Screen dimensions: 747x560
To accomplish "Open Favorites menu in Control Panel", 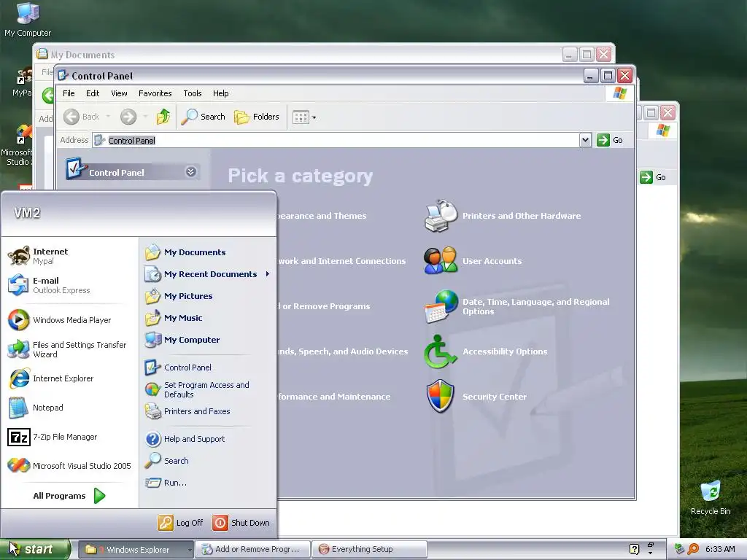I will (155, 93).
